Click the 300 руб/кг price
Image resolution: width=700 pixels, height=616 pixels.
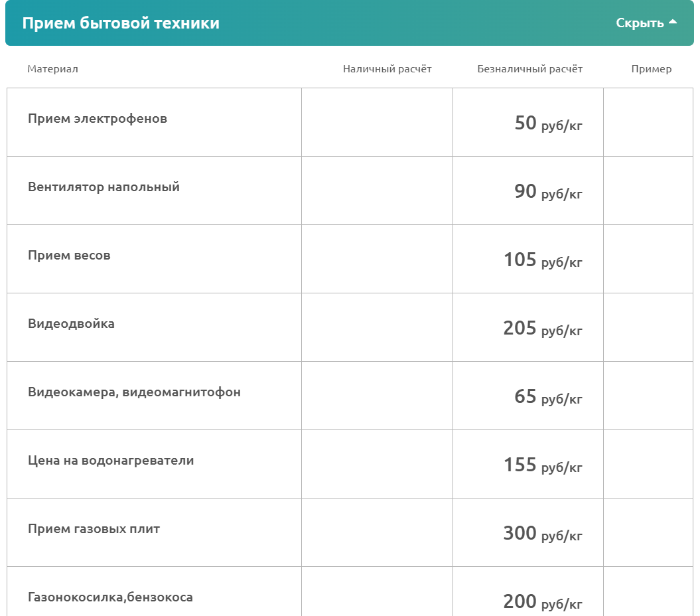543,534
